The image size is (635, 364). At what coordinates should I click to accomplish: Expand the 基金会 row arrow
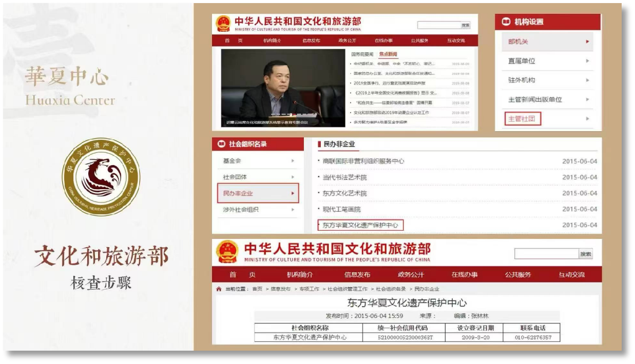point(293,161)
